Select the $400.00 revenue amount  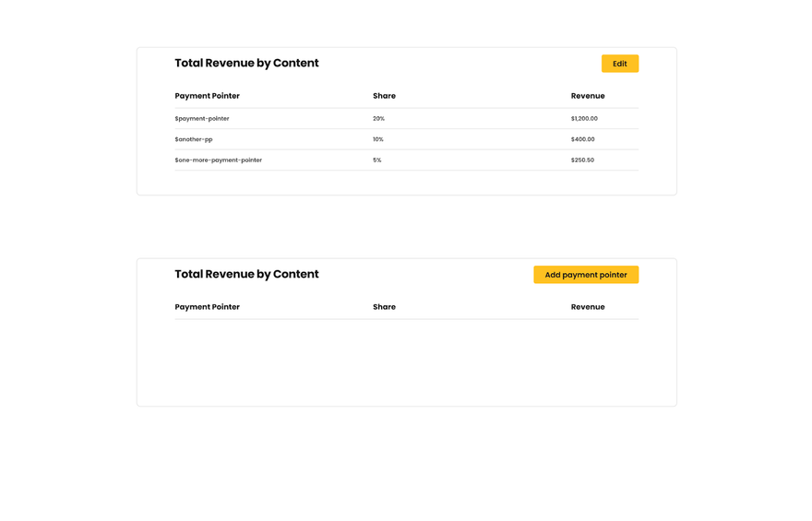pyautogui.click(x=583, y=139)
